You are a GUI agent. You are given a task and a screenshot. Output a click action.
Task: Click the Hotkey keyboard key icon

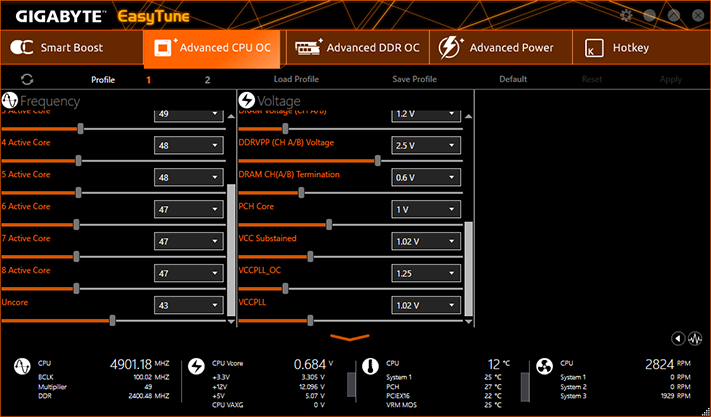click(594, 48)
